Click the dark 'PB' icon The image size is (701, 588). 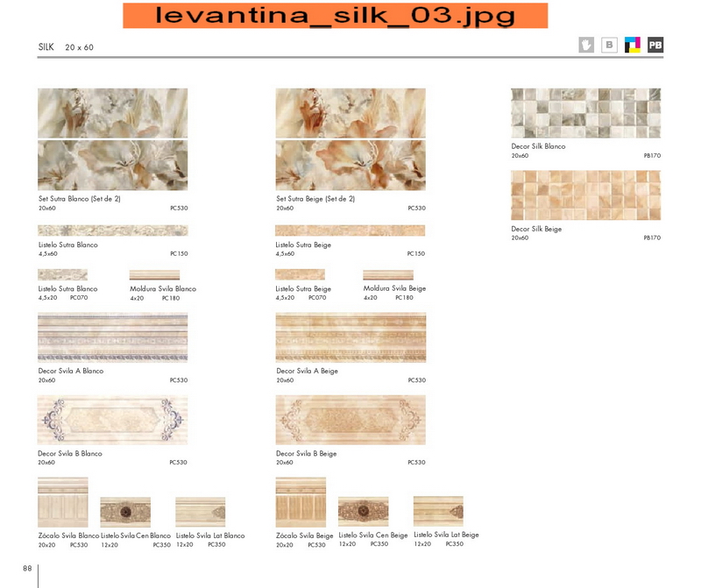tap(655, 45)
